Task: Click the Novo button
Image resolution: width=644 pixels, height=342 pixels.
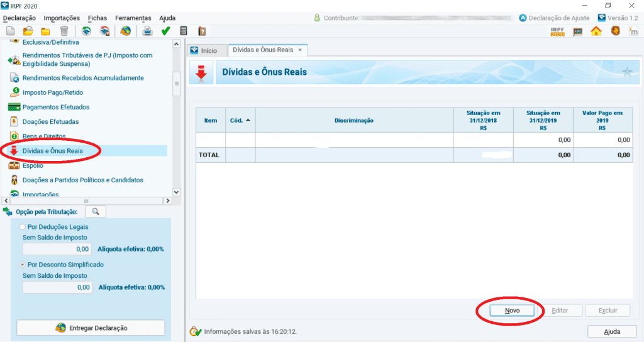Action: 512,311
